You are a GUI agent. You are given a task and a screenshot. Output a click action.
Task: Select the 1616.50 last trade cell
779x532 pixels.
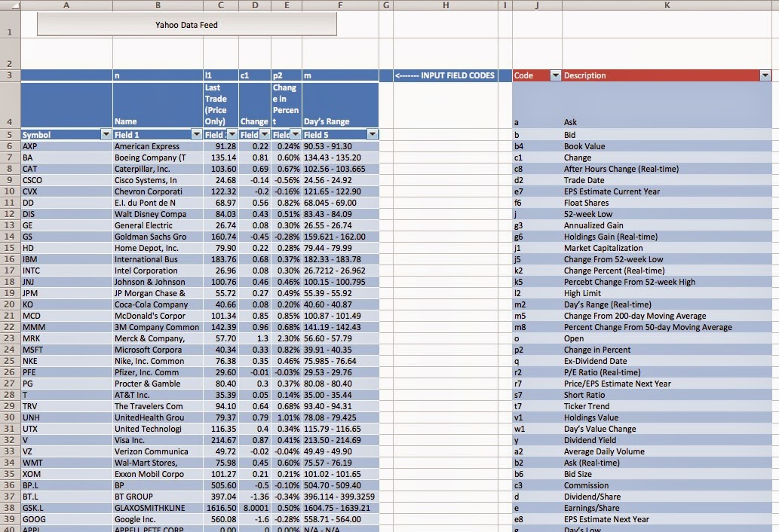(221, 508)
